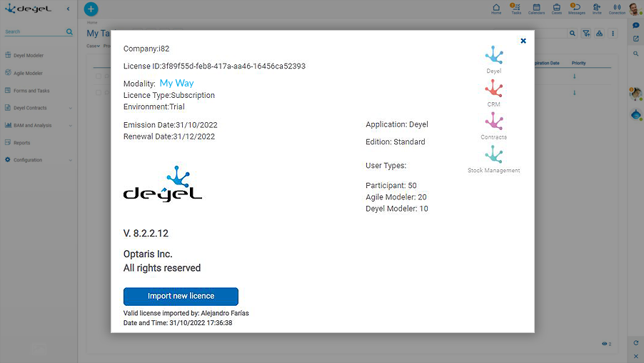Click the second row priority arrow
The image size is (644, 363).
574,92
